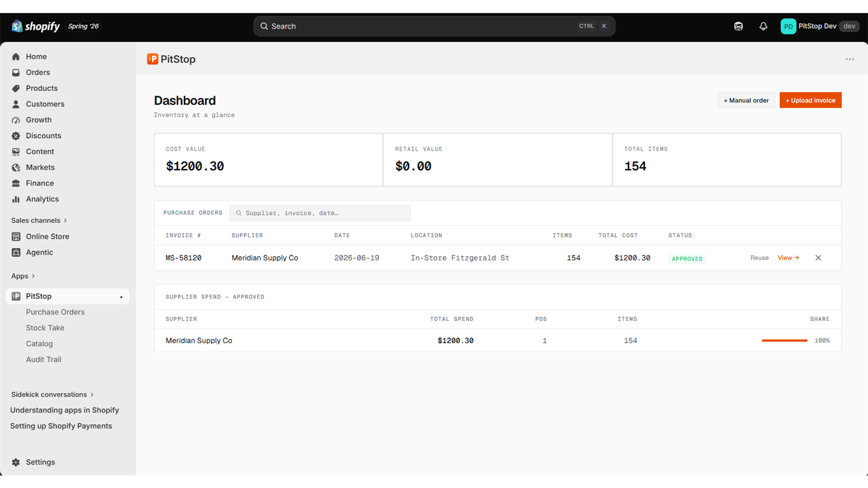The image size is (868, 488).
Task: Click the Total Spend column header
Action: (452, 319)
